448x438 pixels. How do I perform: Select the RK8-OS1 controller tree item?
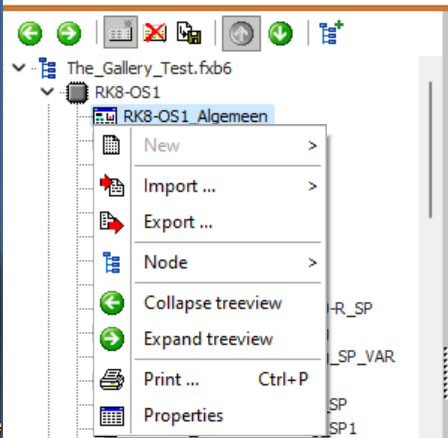click(127, 92)
